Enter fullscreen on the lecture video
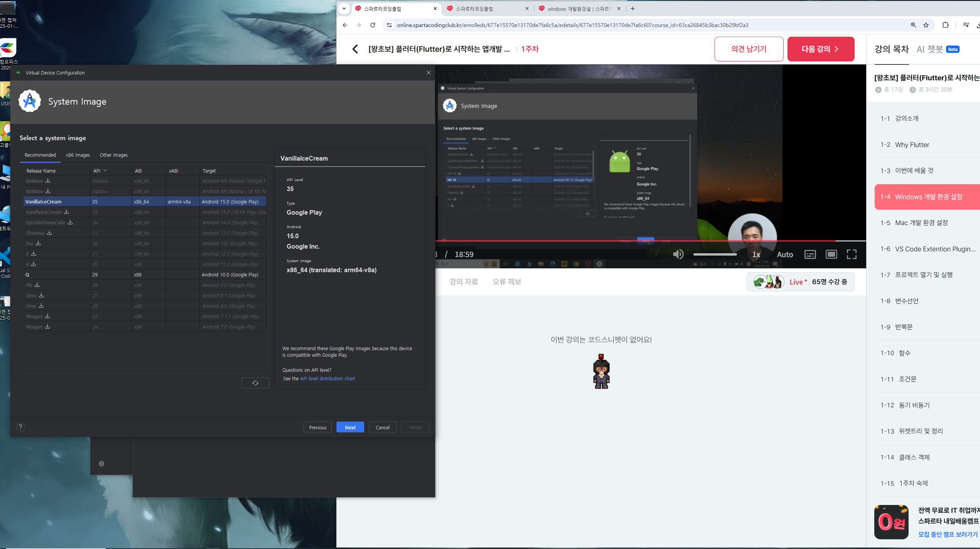This screenshot has height=549, width=980. pos(852,254)
